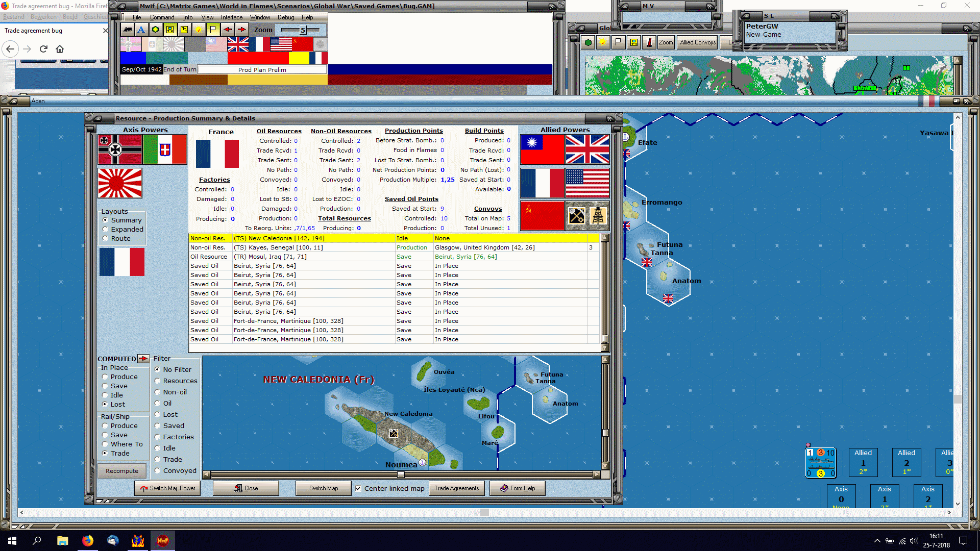Viewport: 980px width, 551px height.
Task: Click the blue letter A toolbar icon
Action: tap(141, 30)
